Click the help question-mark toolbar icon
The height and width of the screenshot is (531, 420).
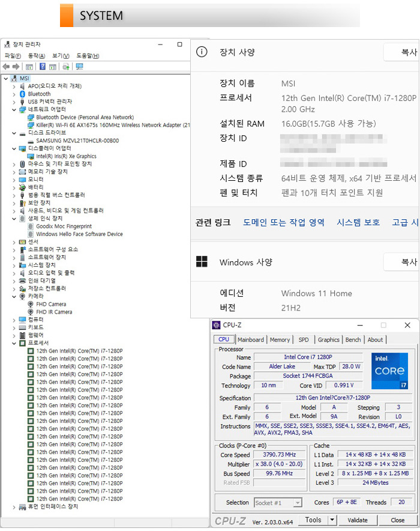pyautogui.click(x=42, y=67)
